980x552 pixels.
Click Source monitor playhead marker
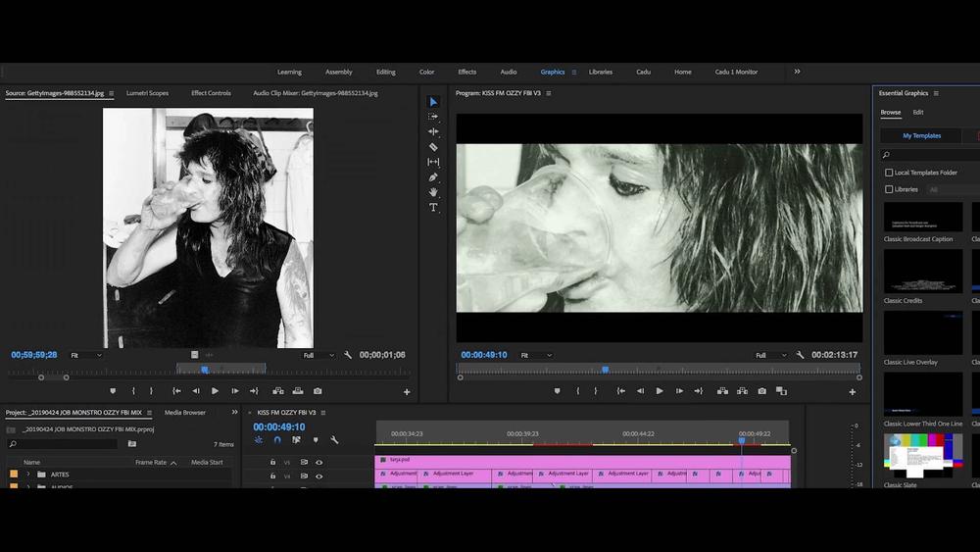[205, 370]
